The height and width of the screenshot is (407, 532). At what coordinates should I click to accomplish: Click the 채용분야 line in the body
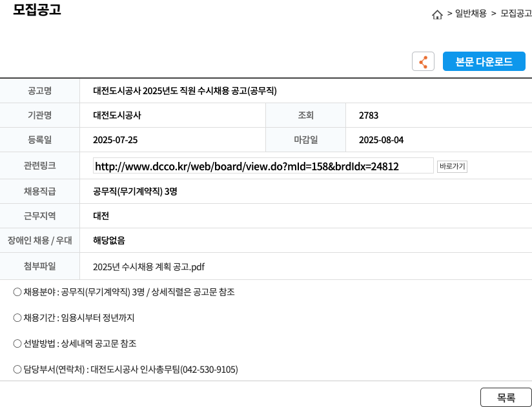point(124,292)
